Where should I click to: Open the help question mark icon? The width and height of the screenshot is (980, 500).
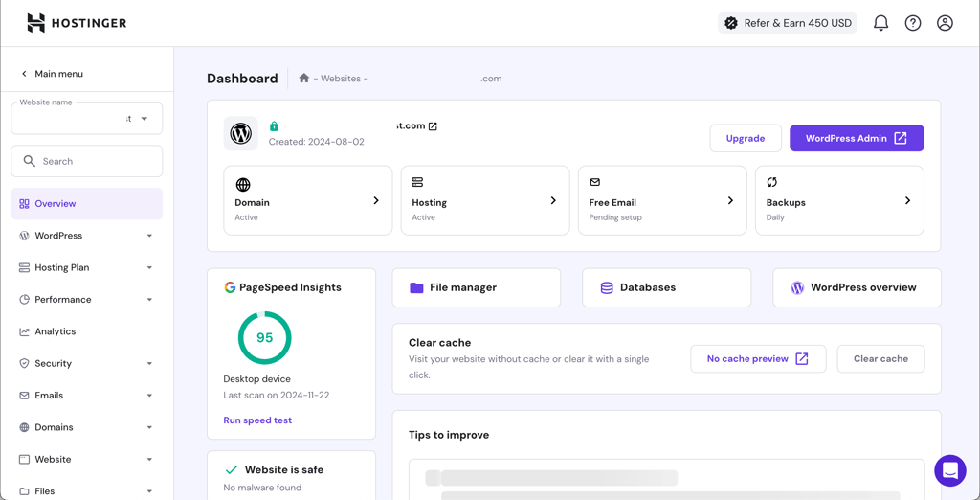coord(912,23)
